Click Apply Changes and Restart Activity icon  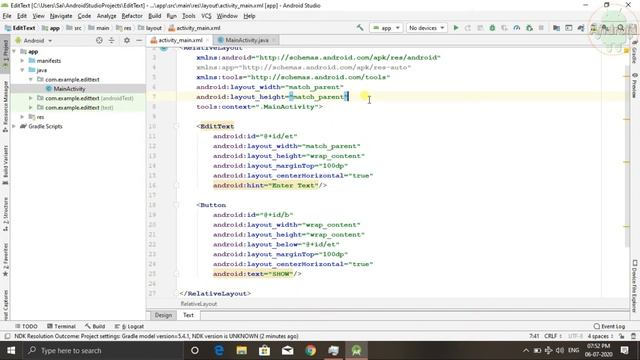coord(468,28)
